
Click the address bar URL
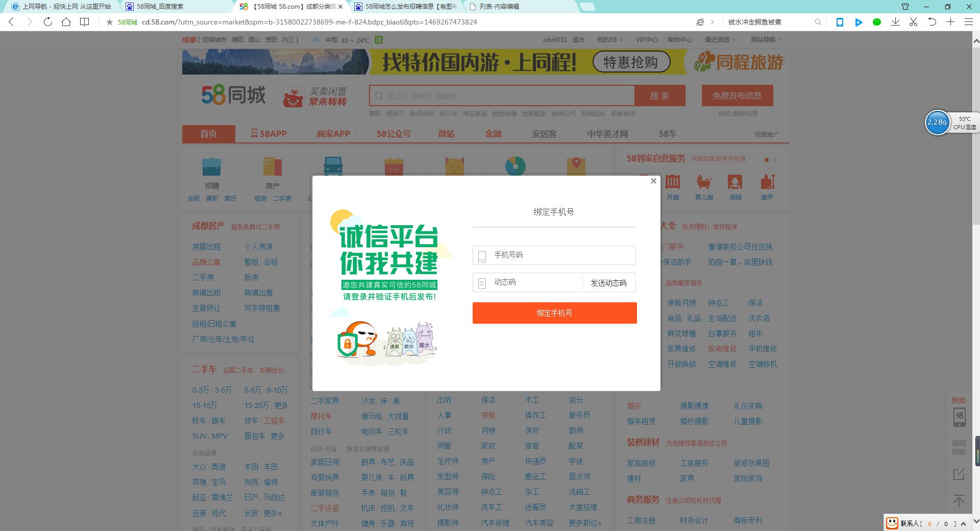309,22
